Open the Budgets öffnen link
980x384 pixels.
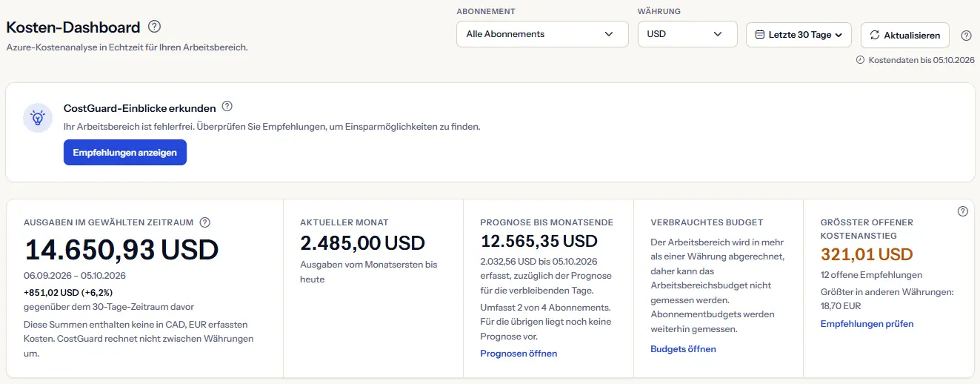(x=683, y=349)
